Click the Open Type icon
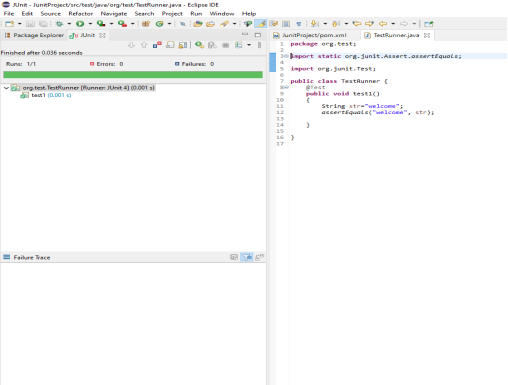 pyautogui.click(x=198, y=24)
